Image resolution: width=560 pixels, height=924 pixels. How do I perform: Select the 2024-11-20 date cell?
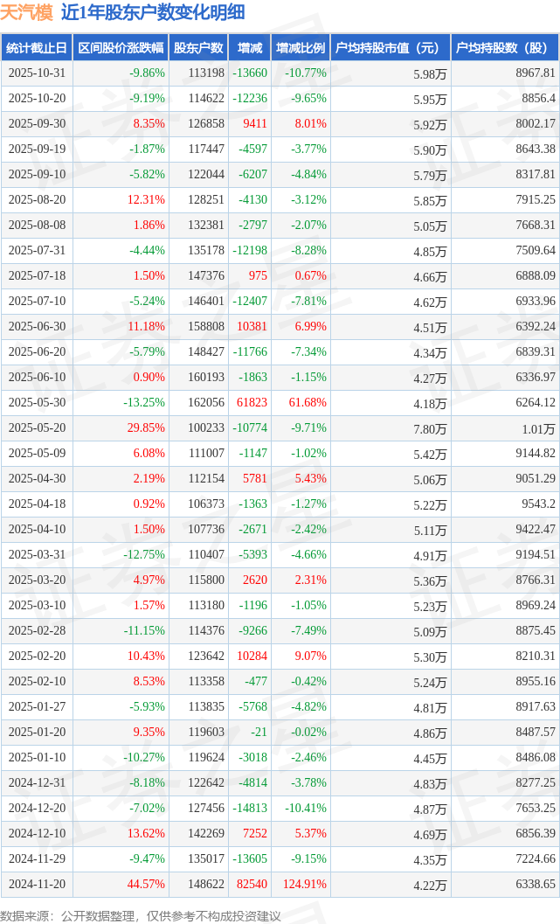point(37,885)
